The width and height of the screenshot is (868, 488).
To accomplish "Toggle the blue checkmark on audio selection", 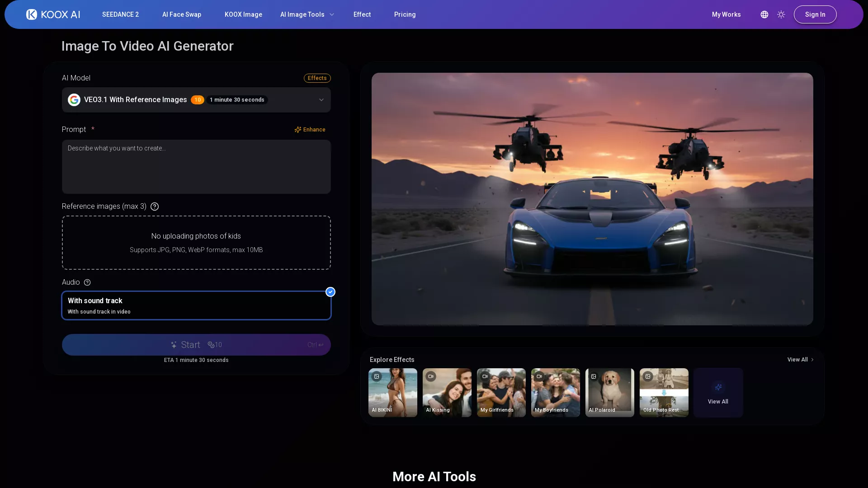I will pos(330,292).
